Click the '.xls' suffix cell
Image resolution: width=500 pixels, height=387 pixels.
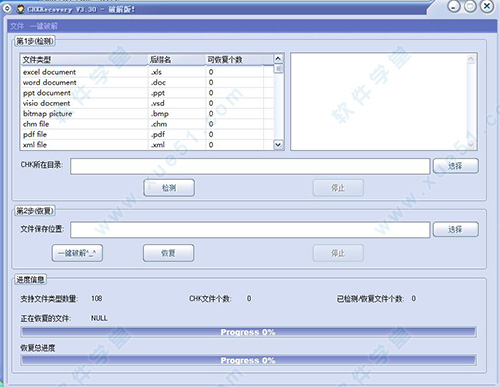156,72
